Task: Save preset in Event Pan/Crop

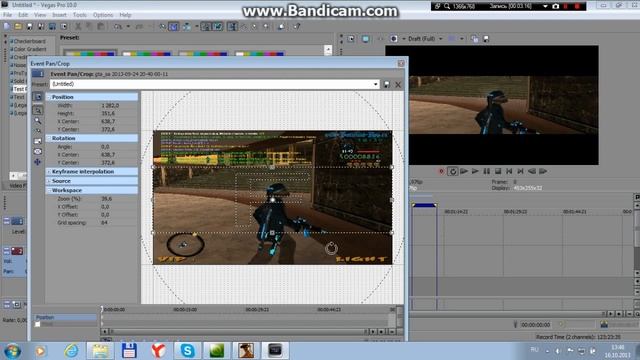Action: 387,84
